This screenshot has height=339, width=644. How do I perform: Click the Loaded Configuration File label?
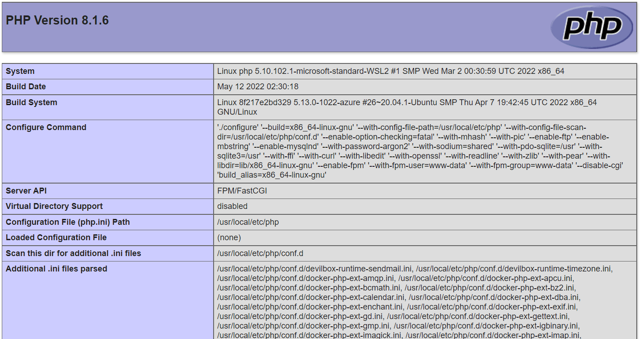pos(56,237)
